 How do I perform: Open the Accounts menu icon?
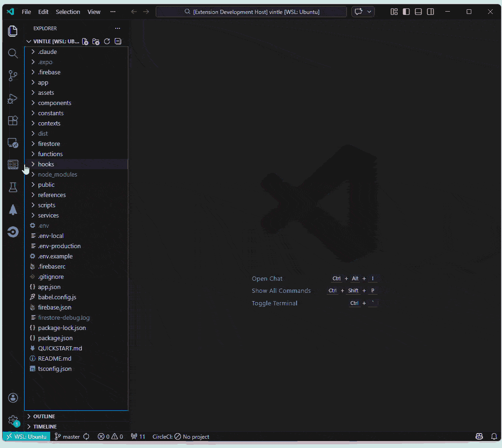pyautogui.click(x=13, y=398)
